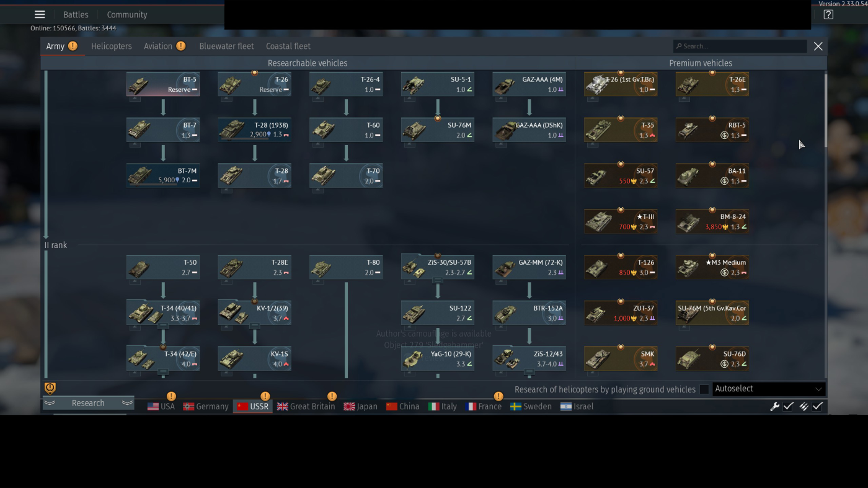Select the ★T-III premium tank
Image resolution: width=868 pixels, height=488 pixels.
coord(621,222)
